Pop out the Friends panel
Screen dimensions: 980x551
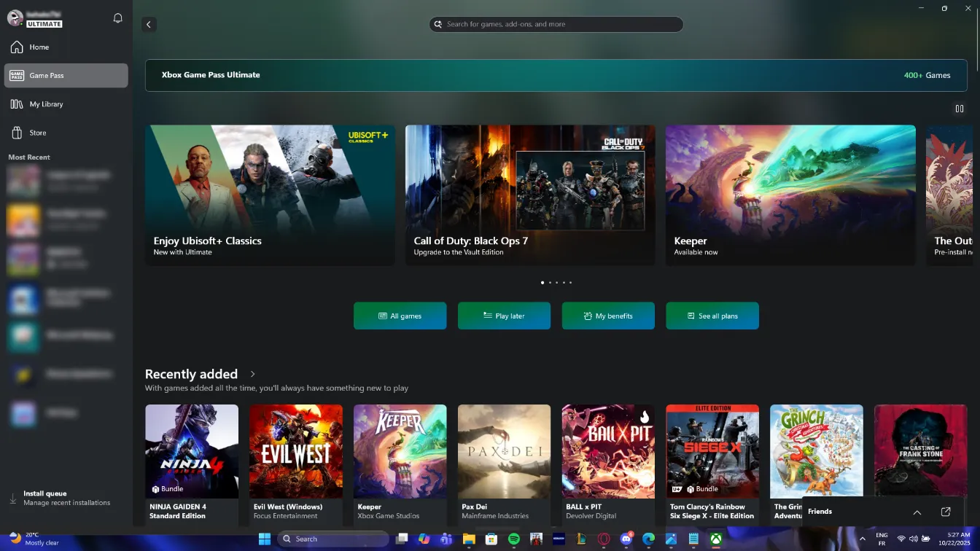946,511
